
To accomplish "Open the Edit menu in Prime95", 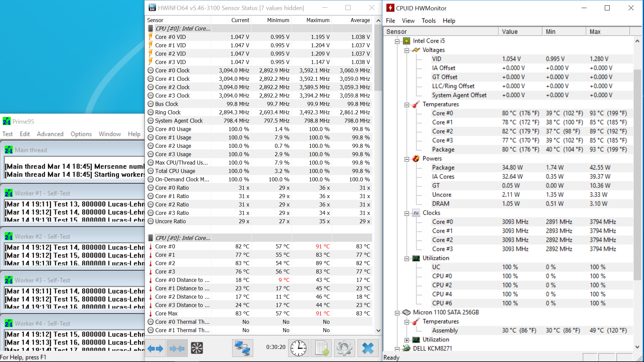I will [25, 134].
